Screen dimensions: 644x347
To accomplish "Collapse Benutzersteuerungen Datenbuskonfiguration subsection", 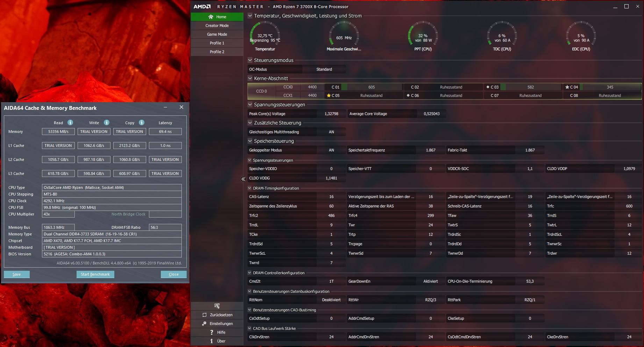I will (x=250, y=291).
